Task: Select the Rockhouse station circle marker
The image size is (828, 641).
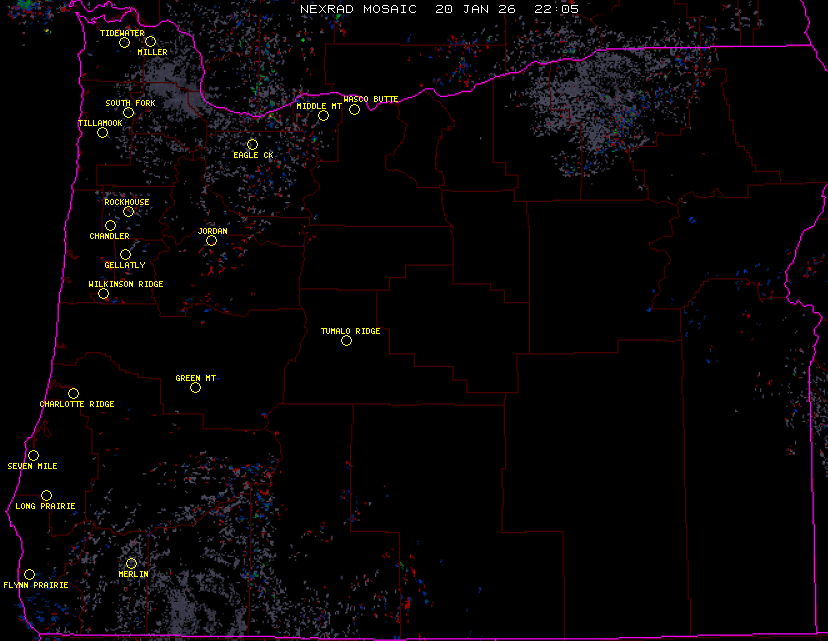Action: (x=128, y=211)
